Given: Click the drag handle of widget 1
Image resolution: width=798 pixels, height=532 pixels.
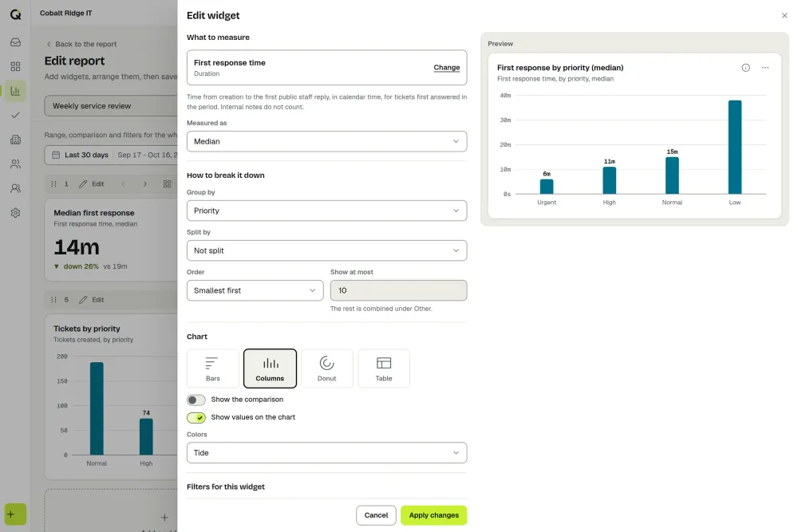Looking at the screenshot, I should tap(53, 184).
